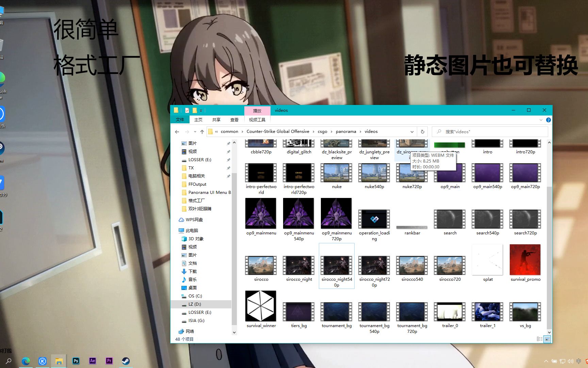This screenshot has width=588, height=368.
Task: Select the operation_loading file
Action: (374, 225)
